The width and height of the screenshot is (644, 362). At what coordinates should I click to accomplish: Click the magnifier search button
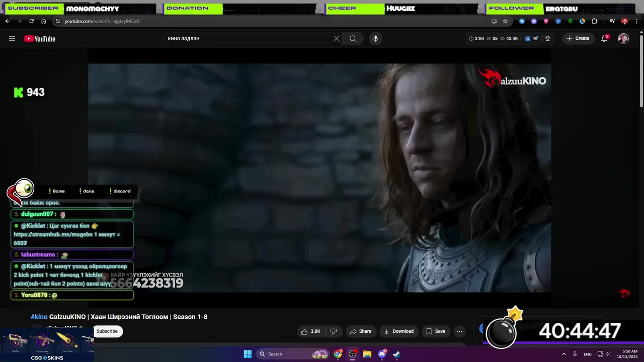[353, 39]
